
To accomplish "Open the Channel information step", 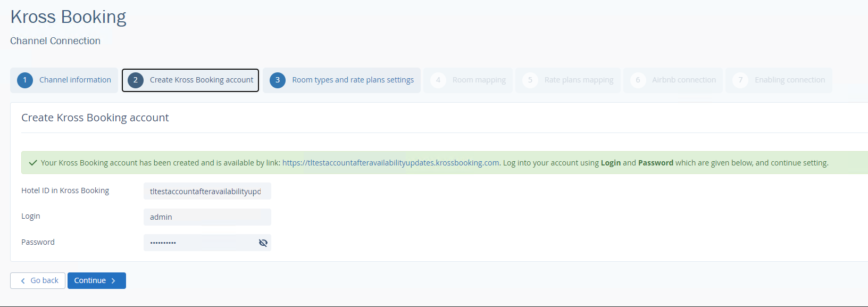I will tap(64, 80).
